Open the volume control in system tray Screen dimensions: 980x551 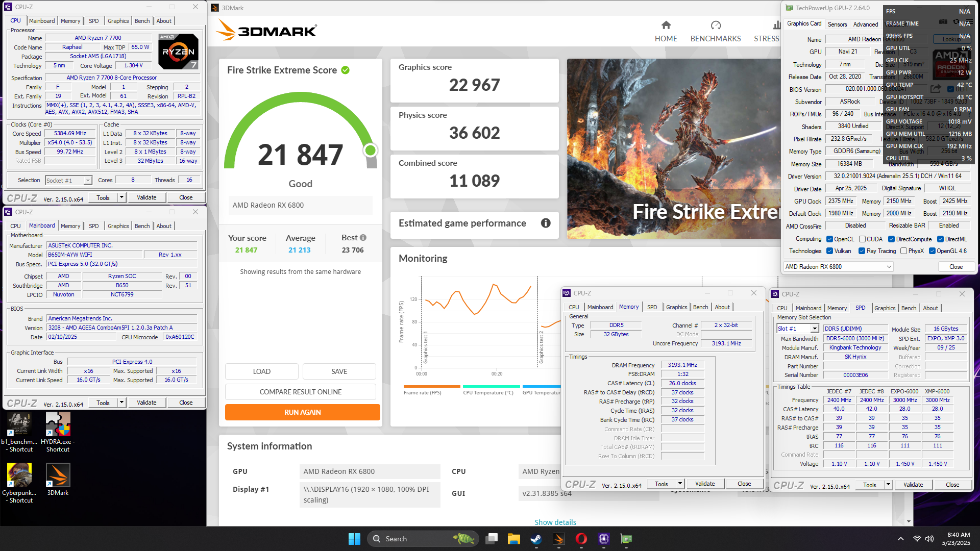click(929, 539)
